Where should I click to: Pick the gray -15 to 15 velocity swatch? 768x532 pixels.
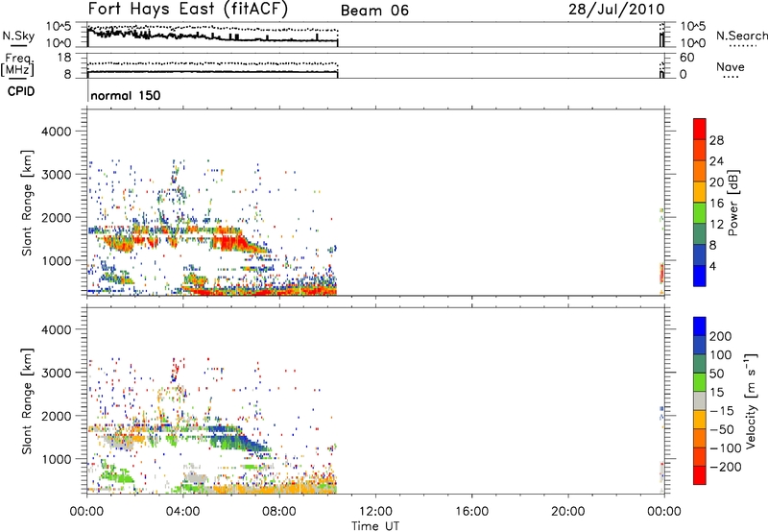(700, 400)
